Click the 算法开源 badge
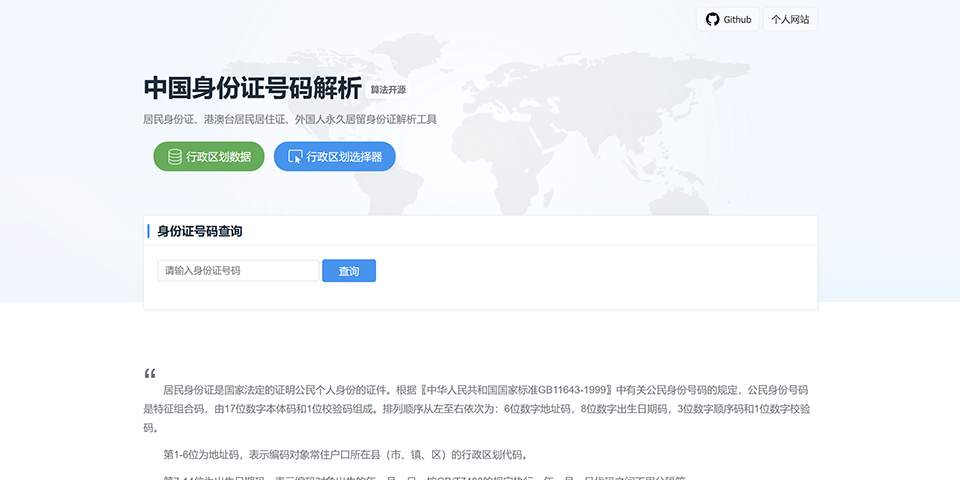This screenshot has width=960, height=480. click(x=388, y=89)
